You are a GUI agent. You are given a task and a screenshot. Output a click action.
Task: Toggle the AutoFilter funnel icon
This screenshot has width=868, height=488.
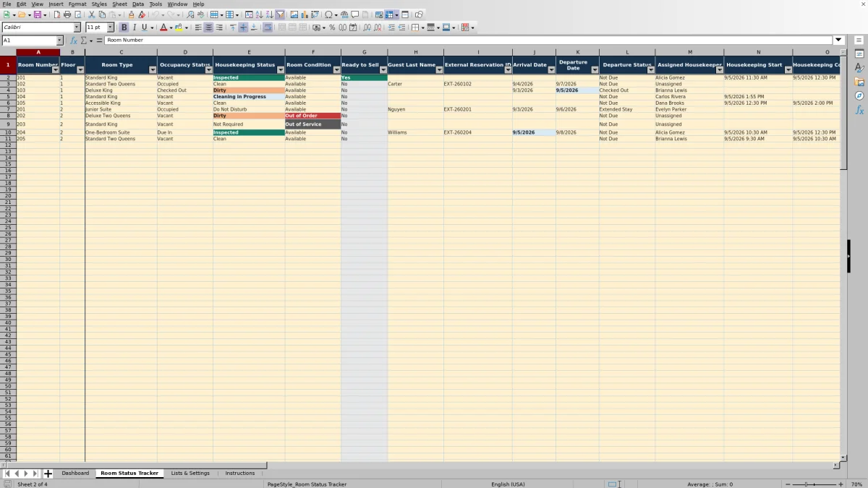coord(280,14)
